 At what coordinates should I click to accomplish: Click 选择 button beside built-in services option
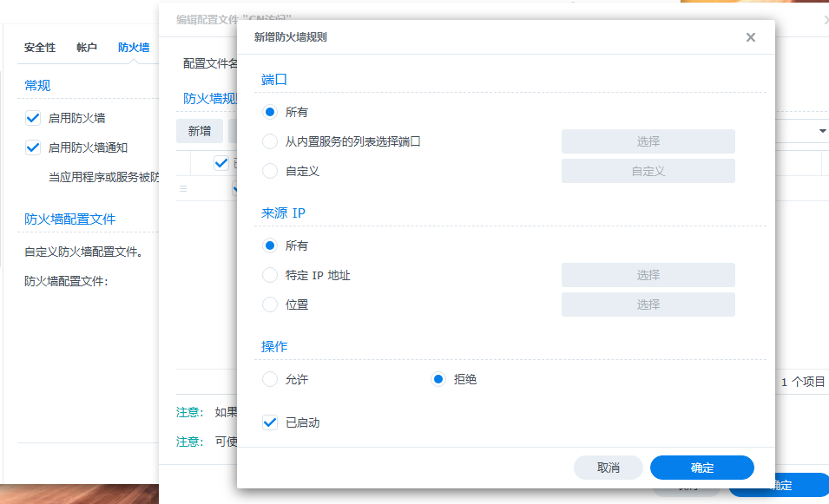pos(648,141)
